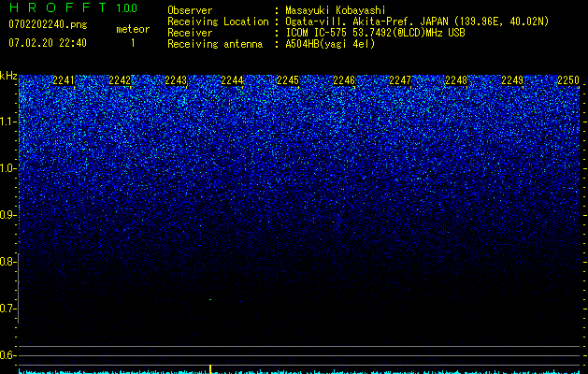Screen dimensions: 588x374
Task: Click the meteor count value 1
Action: coord(133,43)
